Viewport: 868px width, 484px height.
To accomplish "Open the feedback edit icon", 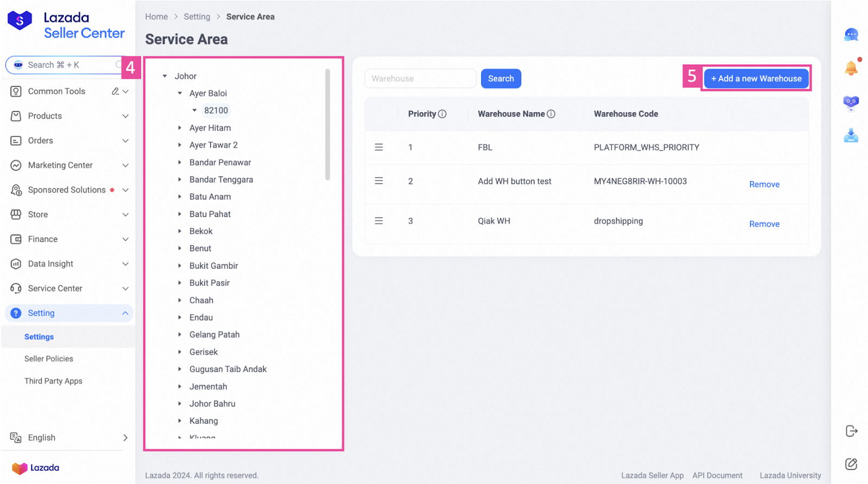I will [x=851, y=464].
